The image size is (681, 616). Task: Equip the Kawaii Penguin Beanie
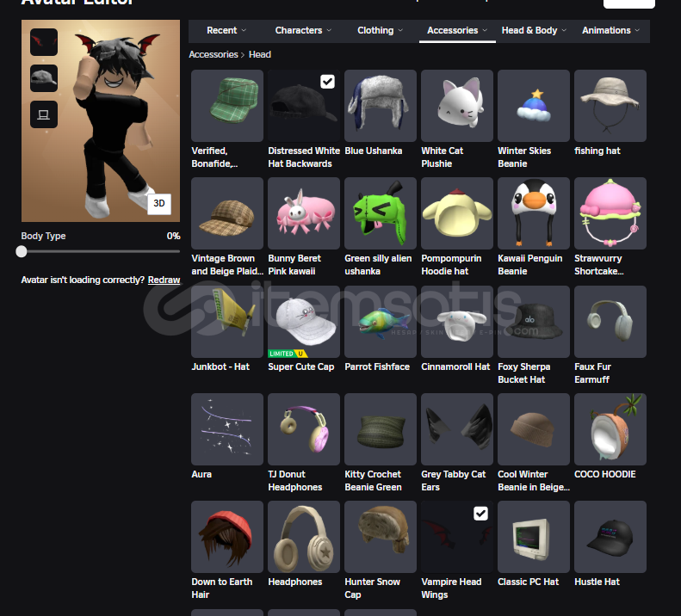534,213
